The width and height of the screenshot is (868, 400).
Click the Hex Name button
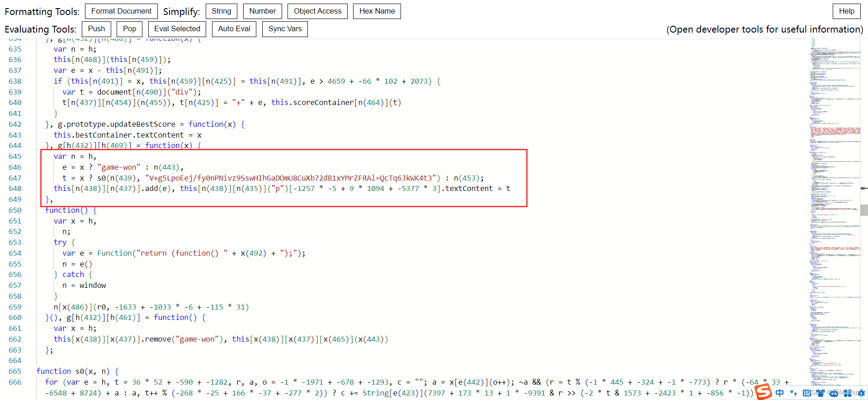tap(377, 11)
